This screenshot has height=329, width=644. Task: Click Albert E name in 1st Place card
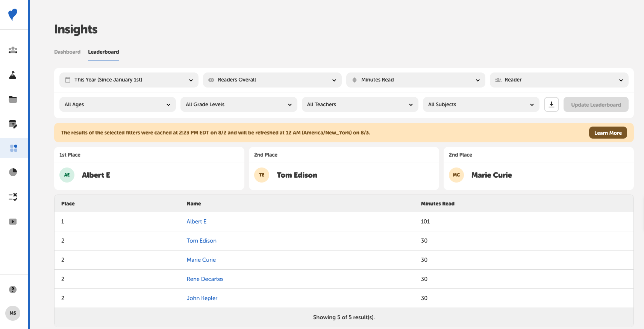96,175
